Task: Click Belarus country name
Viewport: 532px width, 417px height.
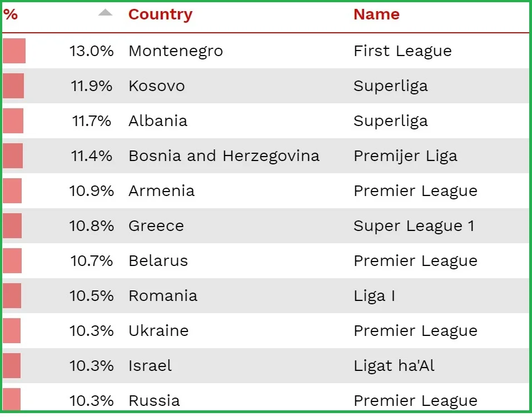Action: [x=158, y=261]
